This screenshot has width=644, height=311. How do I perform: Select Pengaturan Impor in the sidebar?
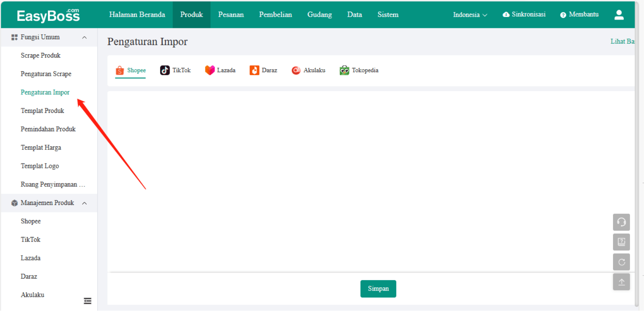[45, 92]
